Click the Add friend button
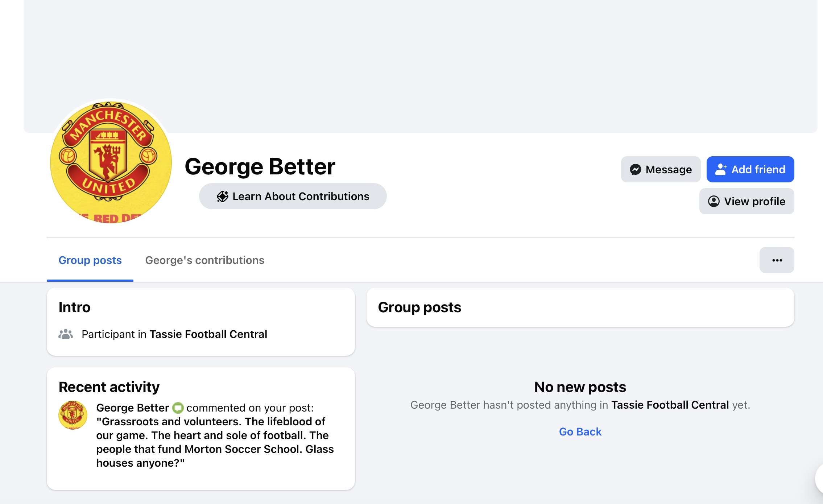Screen dimensions: 823x504 750,169
